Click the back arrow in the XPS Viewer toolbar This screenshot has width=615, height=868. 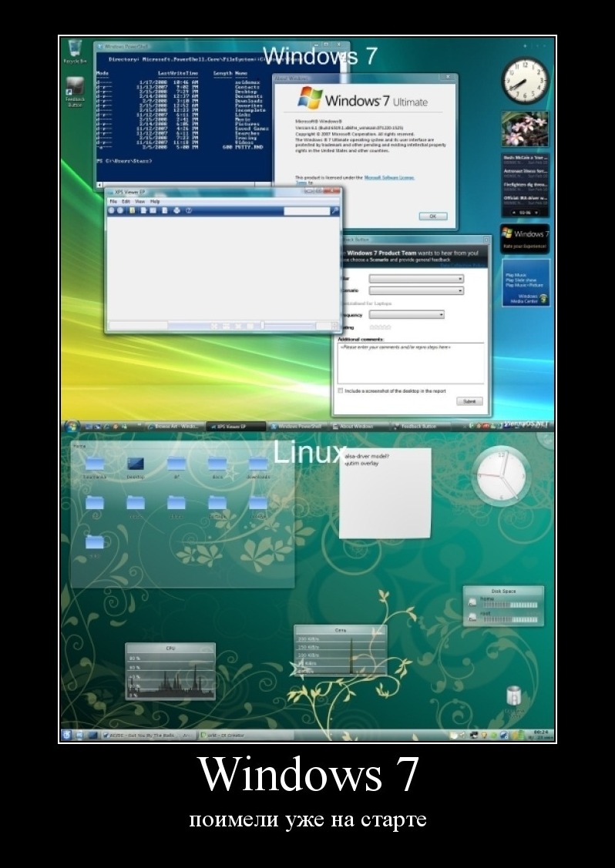tap(112, 210)
